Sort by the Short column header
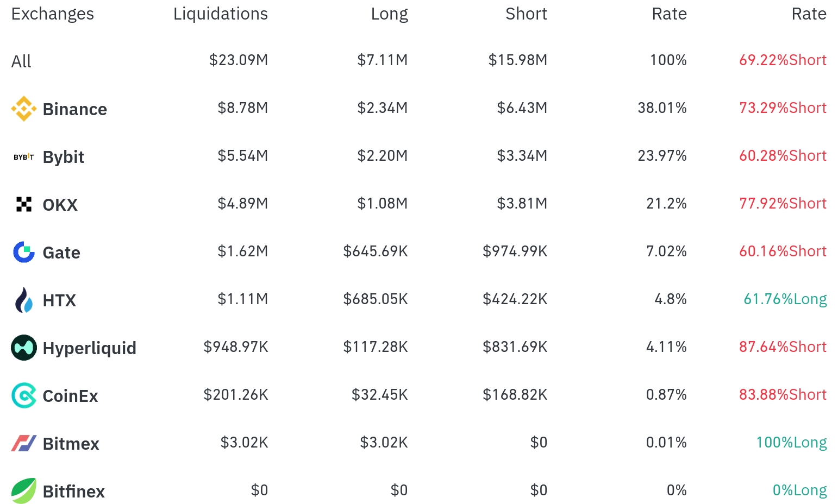This screenshot has width=838, height=504. (526, 14)
